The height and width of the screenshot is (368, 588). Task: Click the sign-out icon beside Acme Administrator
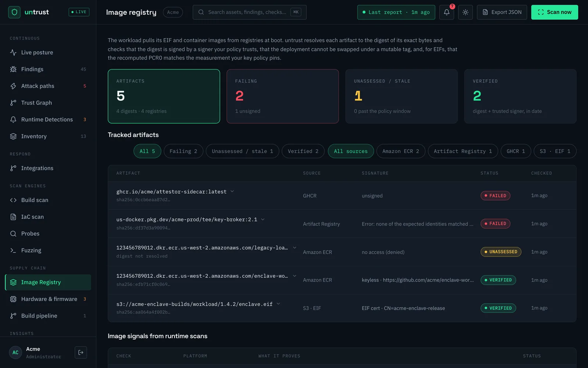pos(81,353)
